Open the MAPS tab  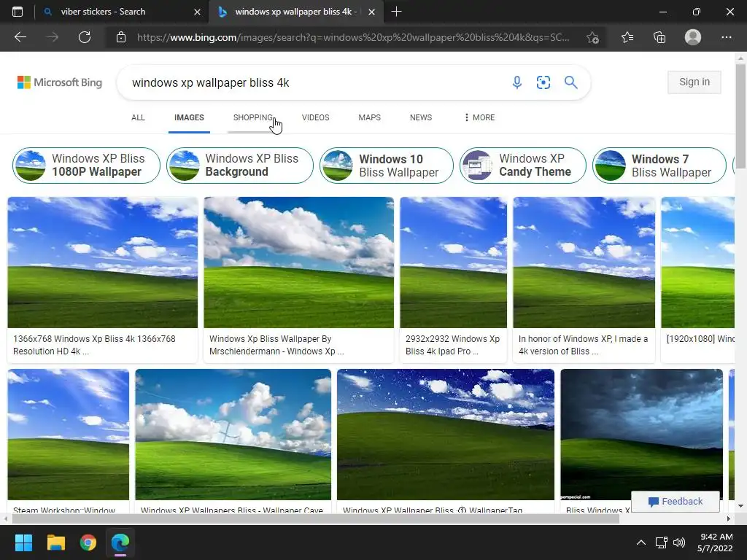pyautogui.click(x=369, y=117)
